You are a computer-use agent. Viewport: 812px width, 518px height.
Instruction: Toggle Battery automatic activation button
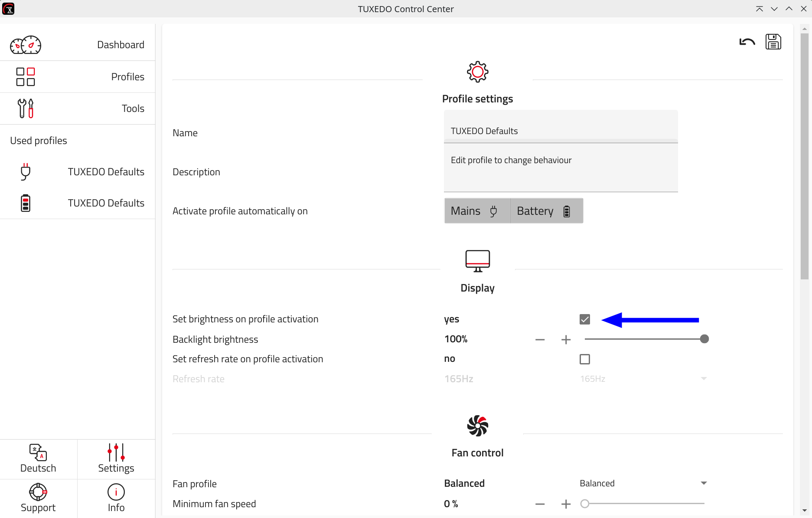pyautogui.click(x=547, y=211)
